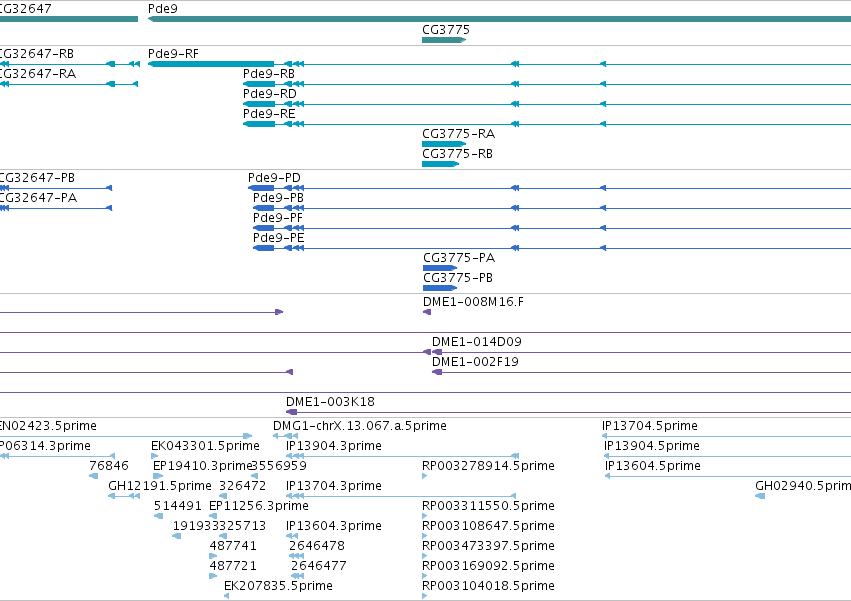Select the Pde9 gene label

(163, 9)
